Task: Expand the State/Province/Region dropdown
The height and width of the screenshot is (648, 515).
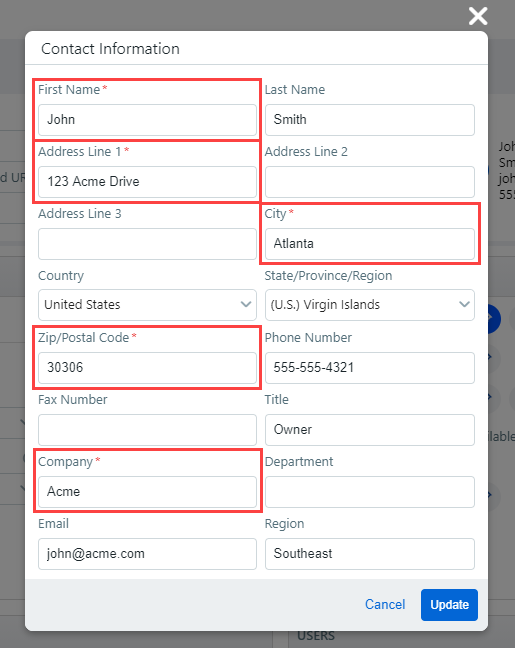Action: point(370,305)
